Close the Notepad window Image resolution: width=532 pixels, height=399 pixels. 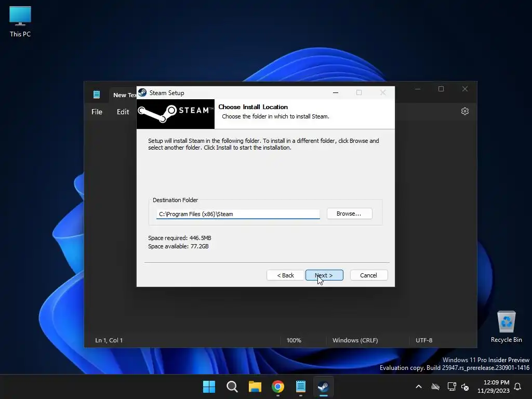465,89
